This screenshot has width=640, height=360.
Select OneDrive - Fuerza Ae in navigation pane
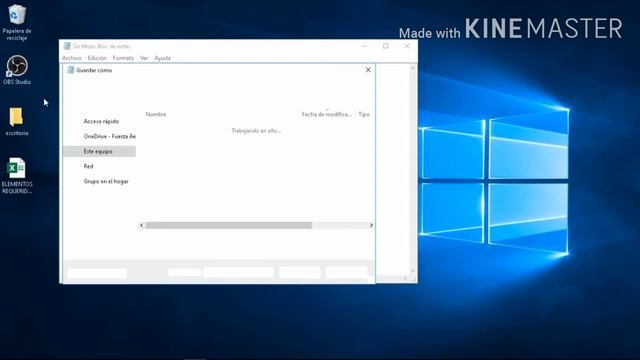pos(109,136)
